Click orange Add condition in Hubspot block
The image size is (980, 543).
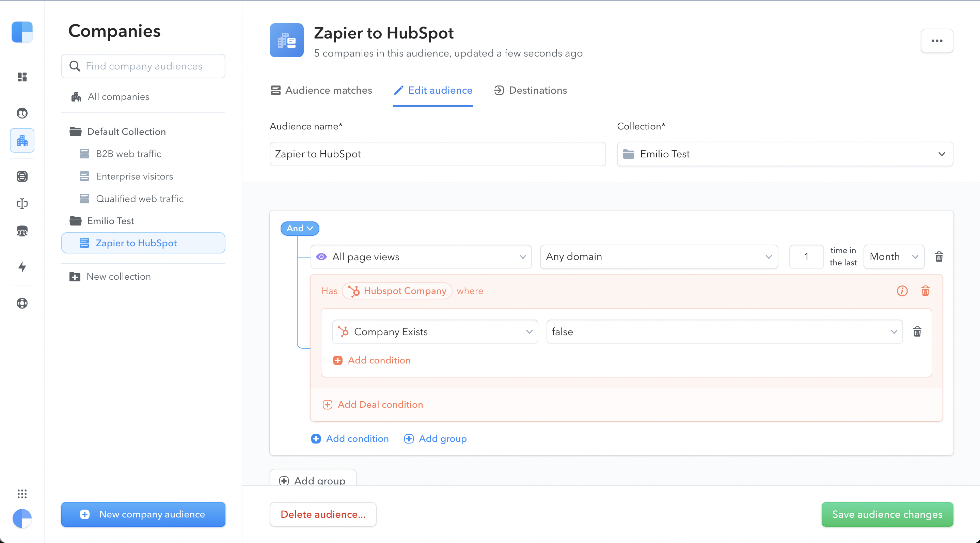click(379, 360)
